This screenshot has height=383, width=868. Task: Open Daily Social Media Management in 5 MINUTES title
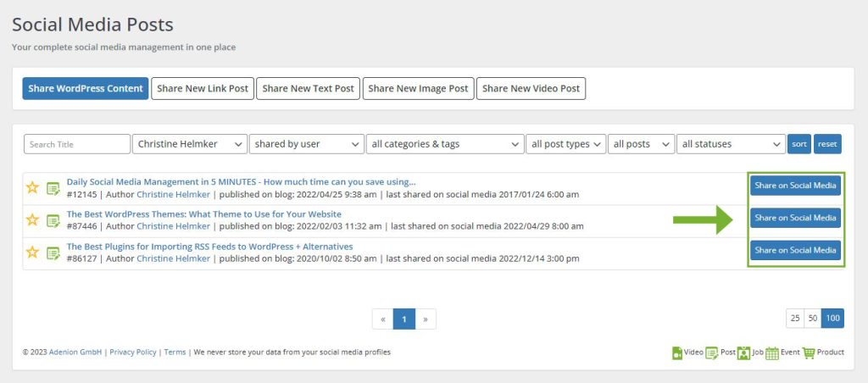tap(242, 181)
